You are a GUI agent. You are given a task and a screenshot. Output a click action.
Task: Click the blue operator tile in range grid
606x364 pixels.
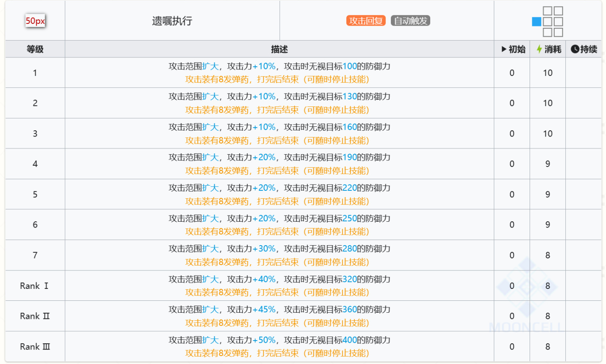[537, 22]
